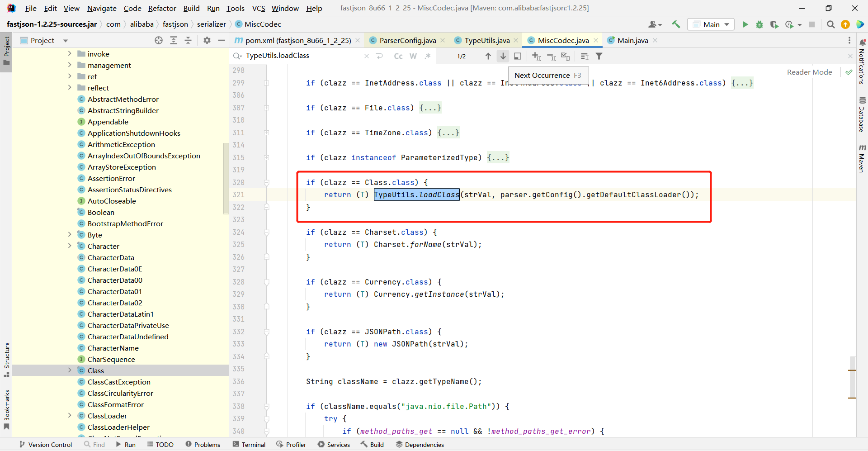
Task: Open Profiler tool window
Action: [292, 445]
